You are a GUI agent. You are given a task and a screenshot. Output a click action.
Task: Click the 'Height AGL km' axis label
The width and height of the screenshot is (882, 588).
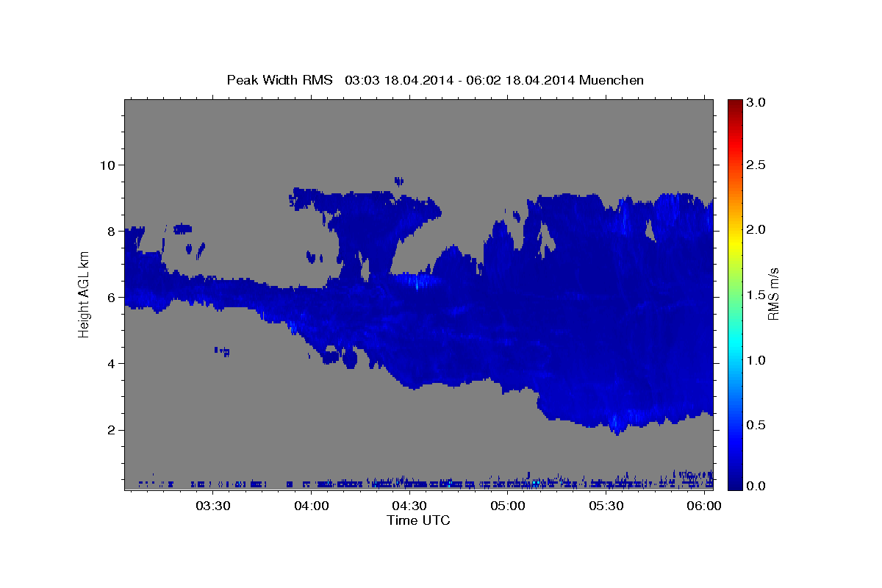[84, 294]
